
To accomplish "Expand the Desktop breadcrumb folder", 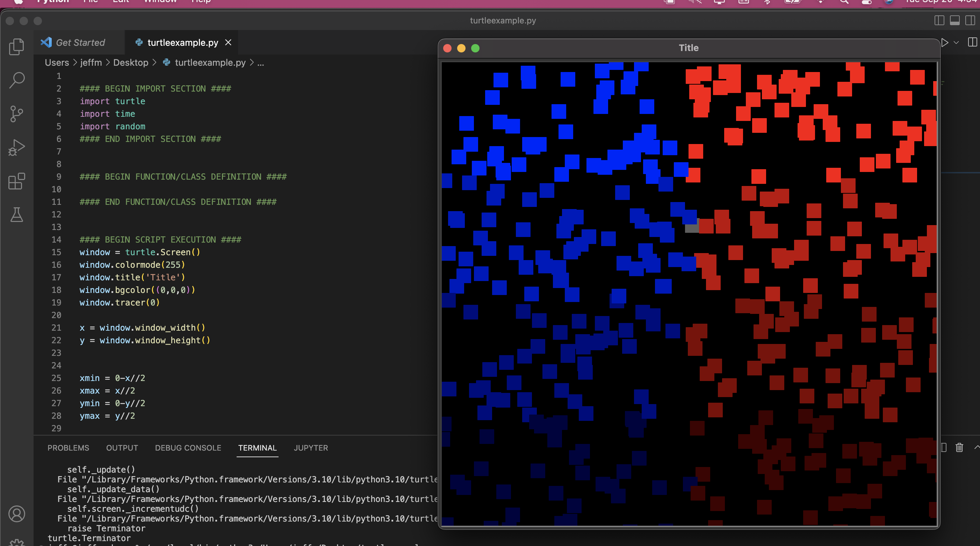I will click(130, 63).
